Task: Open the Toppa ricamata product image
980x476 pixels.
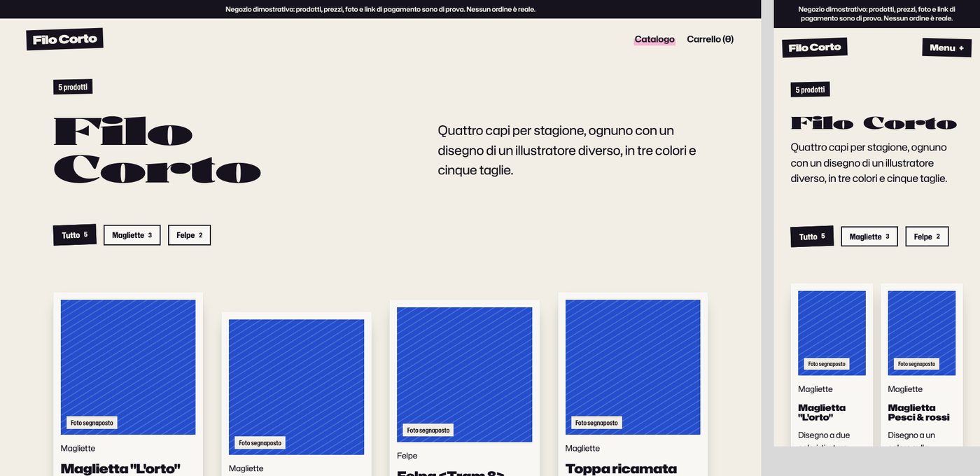Action: pos(633,367)
